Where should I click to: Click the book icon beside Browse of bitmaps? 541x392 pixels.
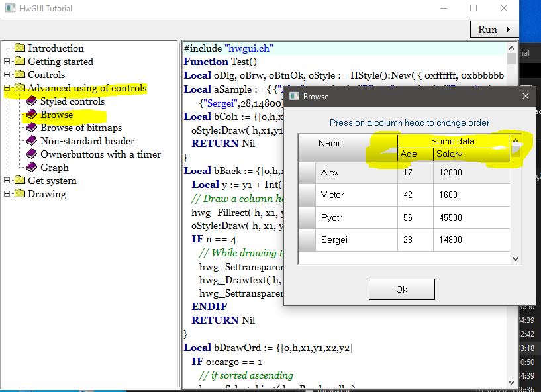31,128
